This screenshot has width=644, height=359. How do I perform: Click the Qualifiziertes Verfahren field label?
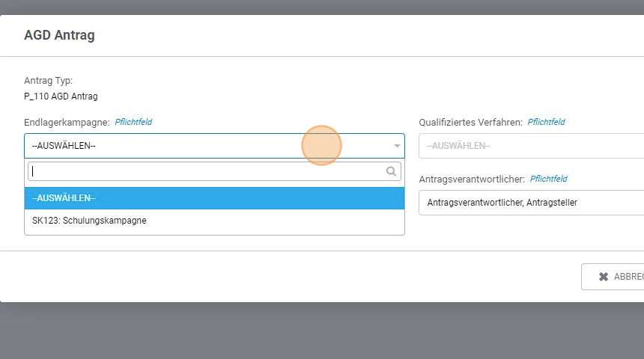470,122
